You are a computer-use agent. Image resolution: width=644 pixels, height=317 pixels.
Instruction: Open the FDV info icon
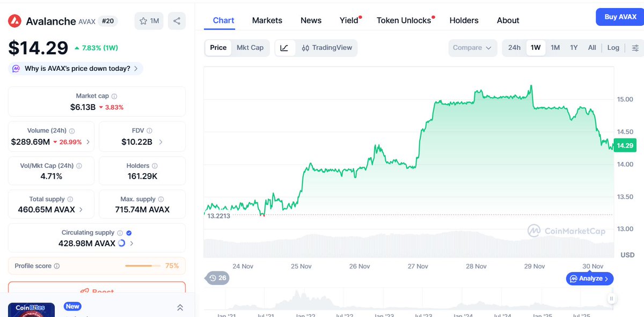tap(149, 131)
